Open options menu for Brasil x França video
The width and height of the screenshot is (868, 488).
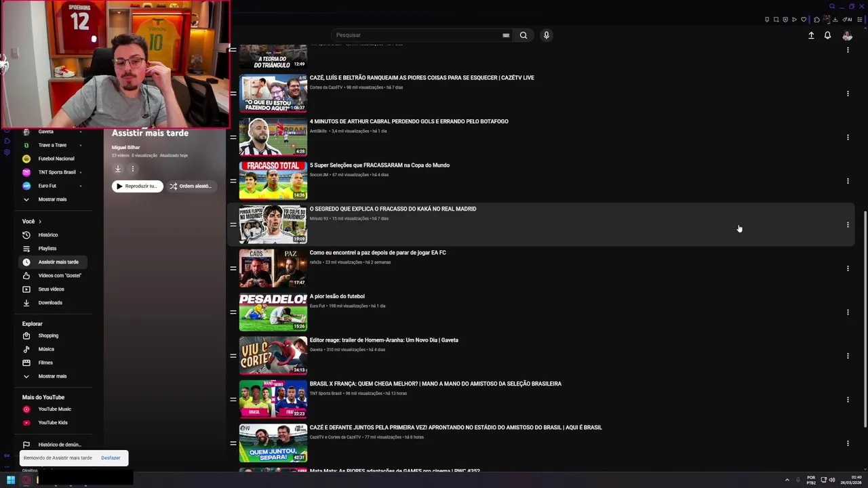tap(848, 400)
